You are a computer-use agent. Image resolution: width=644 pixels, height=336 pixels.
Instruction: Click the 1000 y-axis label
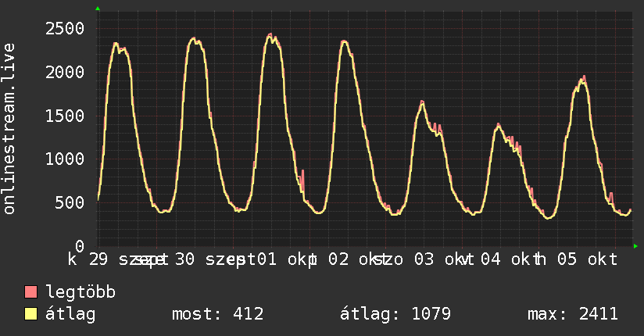(x=65, y=159)
